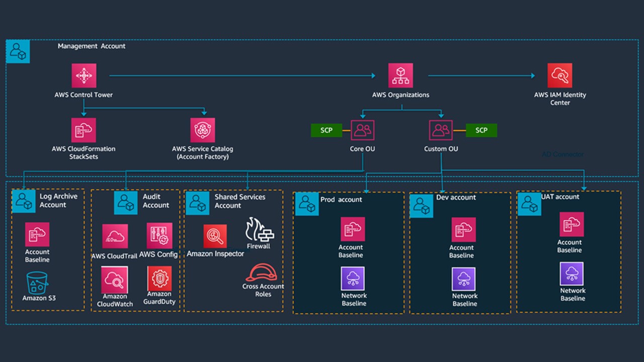
Task: Click the green SCP box beside Core OU
Action: click(327, 130)
